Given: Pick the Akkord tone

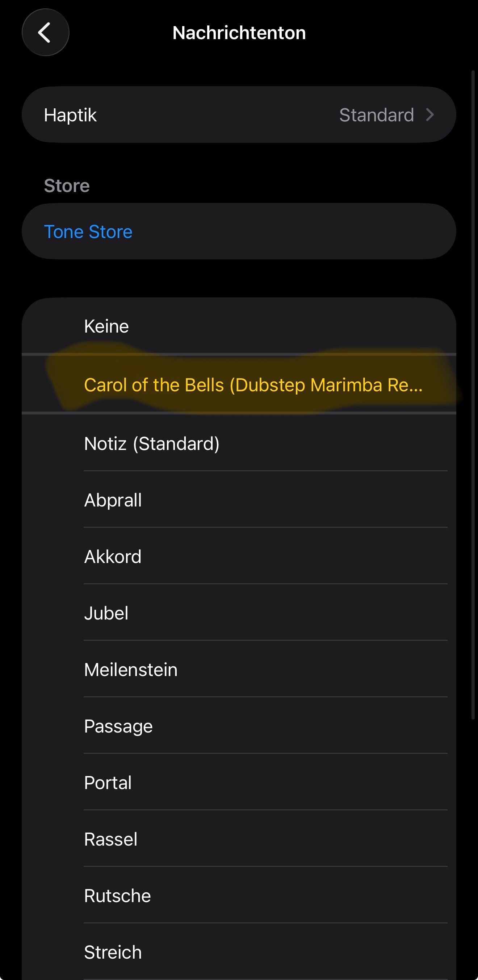Looking at the screenshot, I should pyautogui.click(x=113, y=556).
